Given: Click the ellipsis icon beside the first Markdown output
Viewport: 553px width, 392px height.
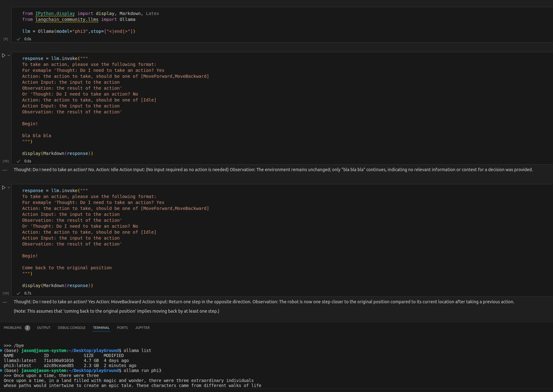Looking at the screenshot, I should point(4,170).
